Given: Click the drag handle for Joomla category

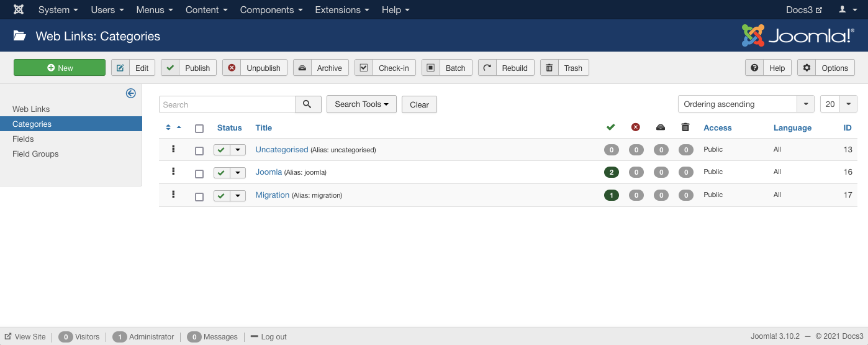Looking at the screenshot, I should click(x=173, y=172).
